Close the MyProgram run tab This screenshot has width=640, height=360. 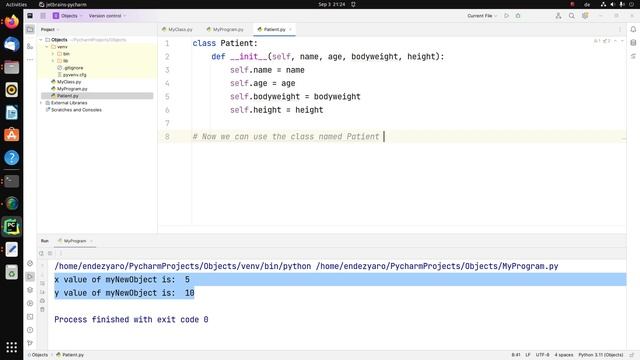91,241
